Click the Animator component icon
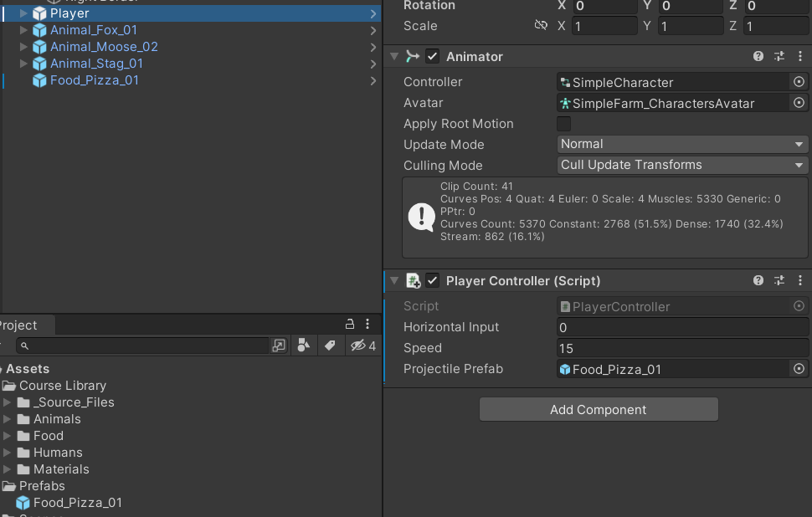 (413, 56)
